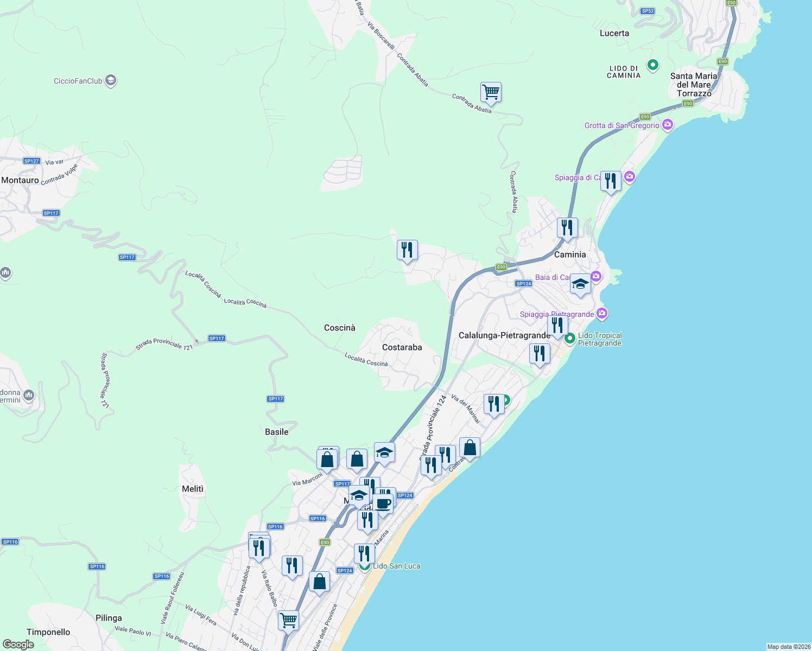Screen dimensions: 812x651
Task: Select the Timponello place label
Action: pos(48,632)
